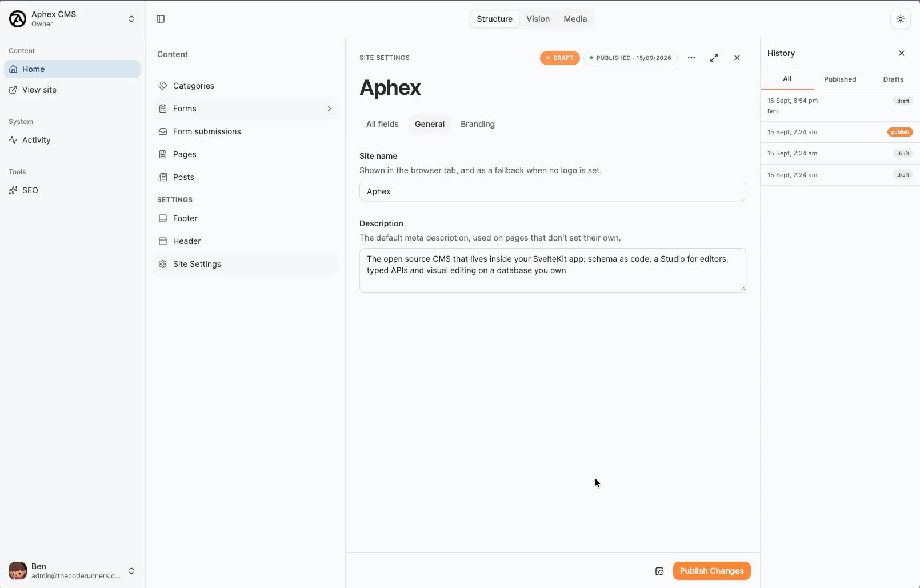Toggle the light/dark theme sun icon
920x588 pixels.
901,19
